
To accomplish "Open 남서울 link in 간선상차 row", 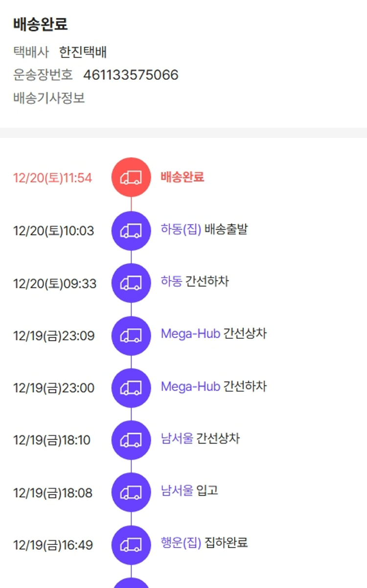I will coord(177,438).
